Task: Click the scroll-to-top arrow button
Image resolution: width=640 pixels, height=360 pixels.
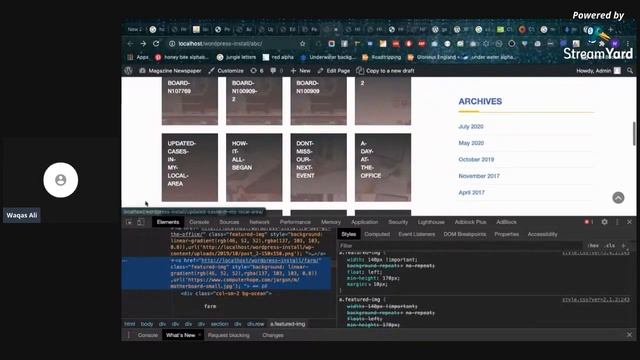Action: tap(618, 198)
